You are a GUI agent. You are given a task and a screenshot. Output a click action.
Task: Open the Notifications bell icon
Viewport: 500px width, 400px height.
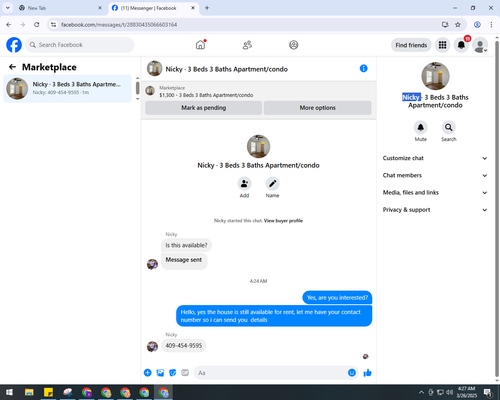(461, 45)
